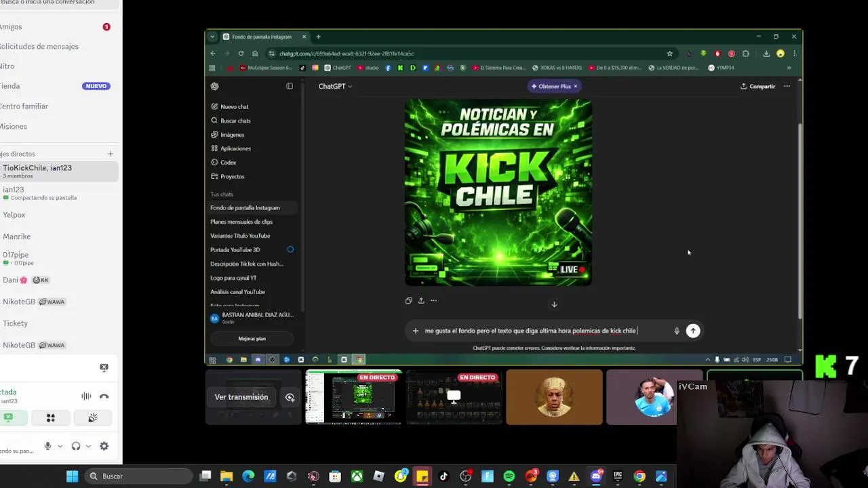The height and width of the screenshot is (488, 868).
Task: Close the 'Fondo de pantalla Instagram' tab
Action: pyautogui.click(x=304, y=37)
